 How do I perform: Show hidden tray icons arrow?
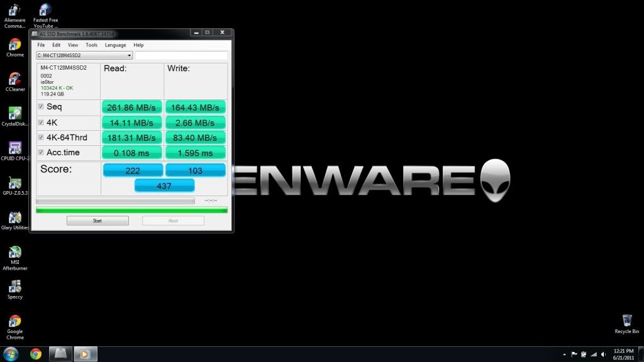click(x=564, y=354)
